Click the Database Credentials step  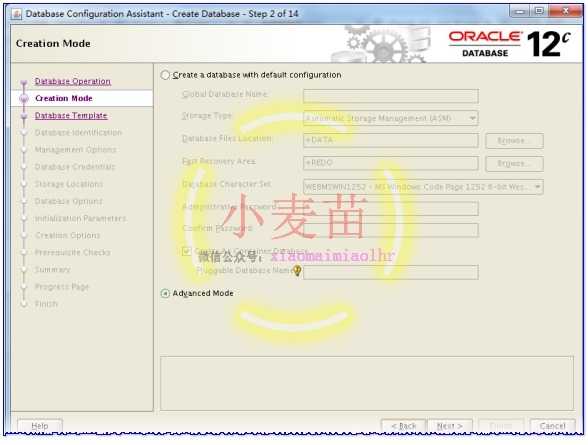click(75, 166)
